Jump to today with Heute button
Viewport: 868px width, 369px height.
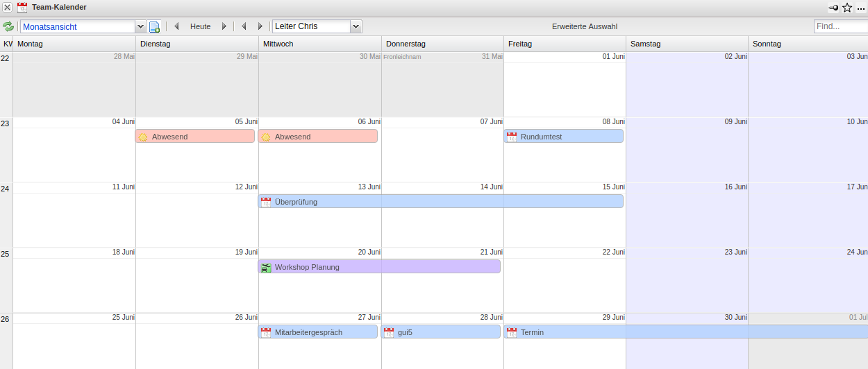pos(201,26)
